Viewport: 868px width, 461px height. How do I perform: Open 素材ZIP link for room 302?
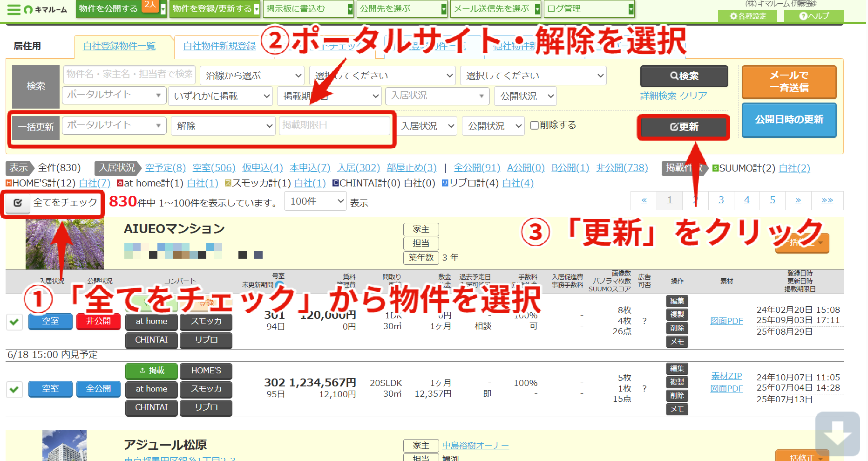726,376
